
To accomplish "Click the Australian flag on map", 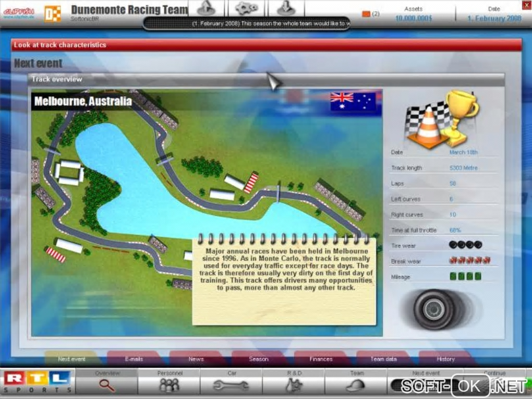I will pyautogui.click(x=353, y=102).
